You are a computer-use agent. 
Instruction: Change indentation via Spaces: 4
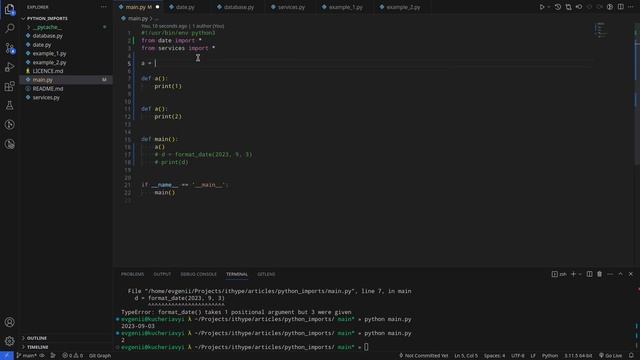click(x=494, y=356)
